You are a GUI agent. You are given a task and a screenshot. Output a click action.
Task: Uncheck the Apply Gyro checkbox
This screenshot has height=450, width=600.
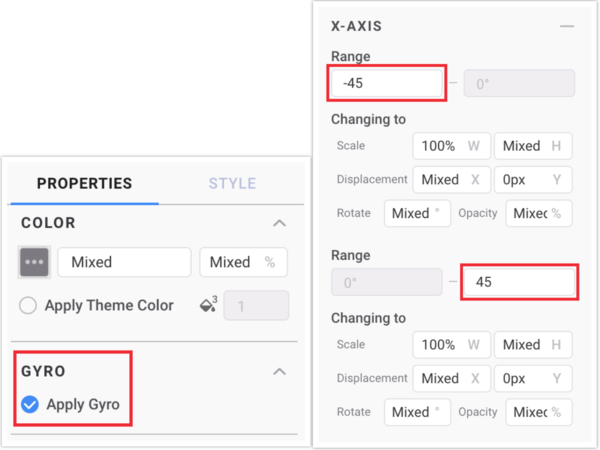(x=30, y=405)
